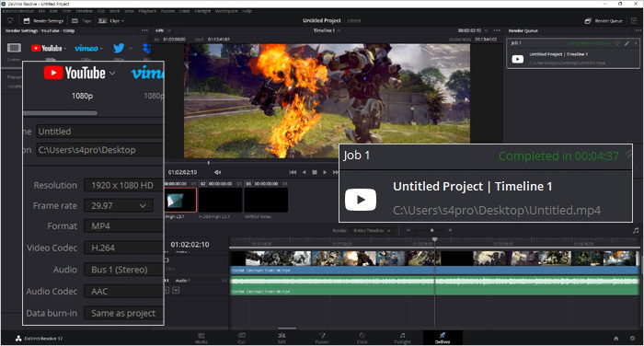Click the leftmost toolbar expand icon

[10, 20]
